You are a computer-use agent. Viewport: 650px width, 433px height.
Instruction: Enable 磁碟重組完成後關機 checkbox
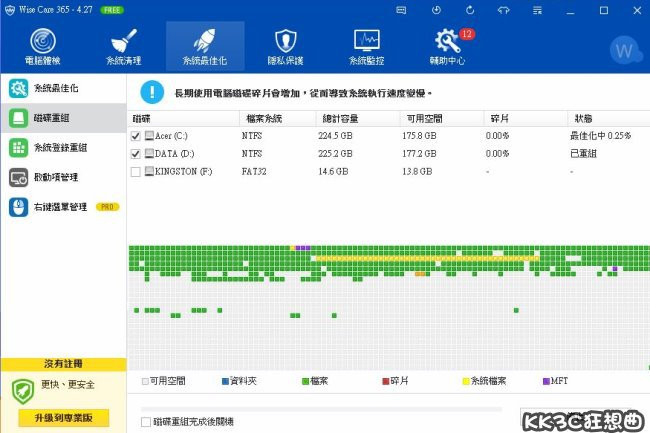[146, 422]
